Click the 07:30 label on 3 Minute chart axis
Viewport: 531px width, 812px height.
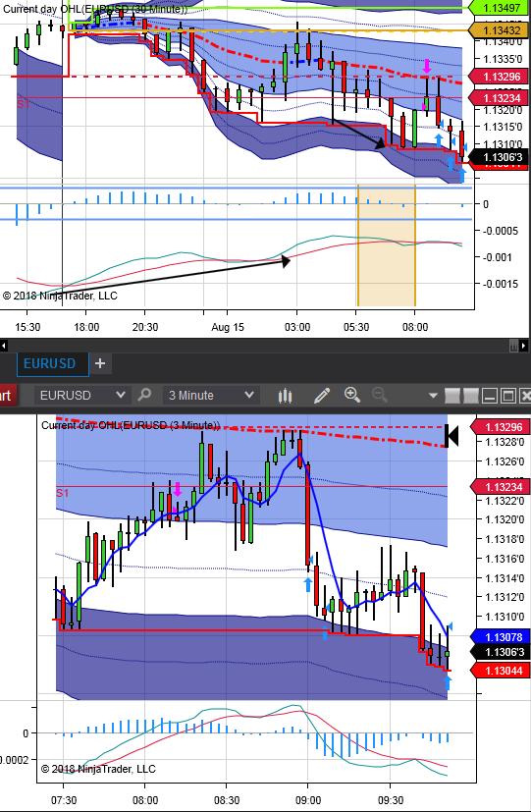point(64,800)
